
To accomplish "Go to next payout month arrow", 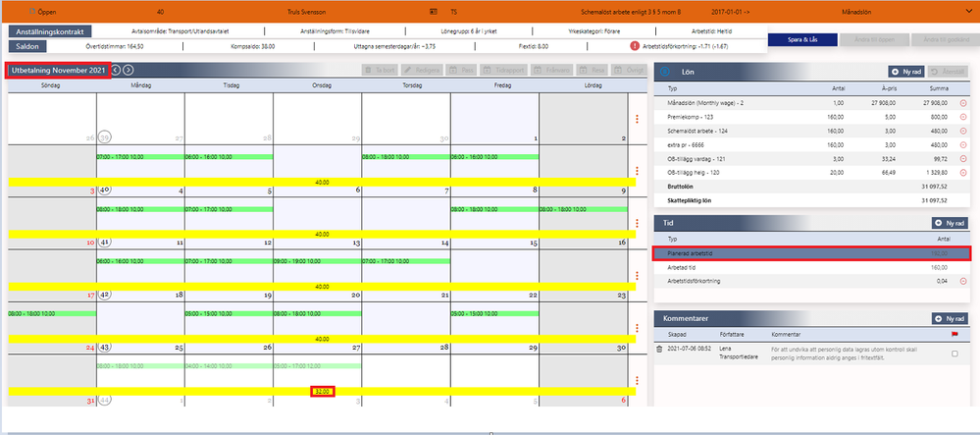I will (x=128, y=70).
